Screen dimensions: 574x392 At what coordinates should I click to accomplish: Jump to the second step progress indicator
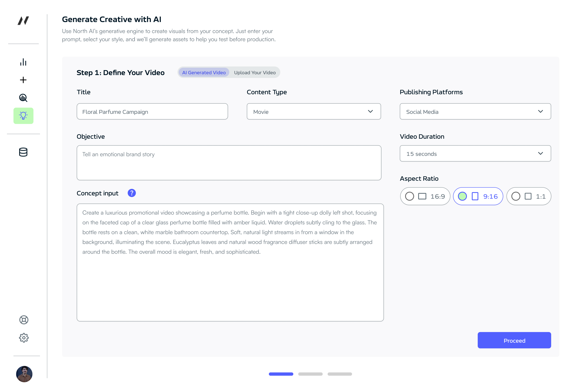(310, 374)
